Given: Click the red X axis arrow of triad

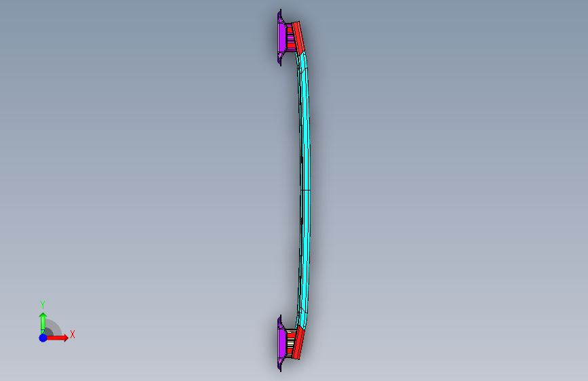Looking at the screenshot, I should (57, 338).
